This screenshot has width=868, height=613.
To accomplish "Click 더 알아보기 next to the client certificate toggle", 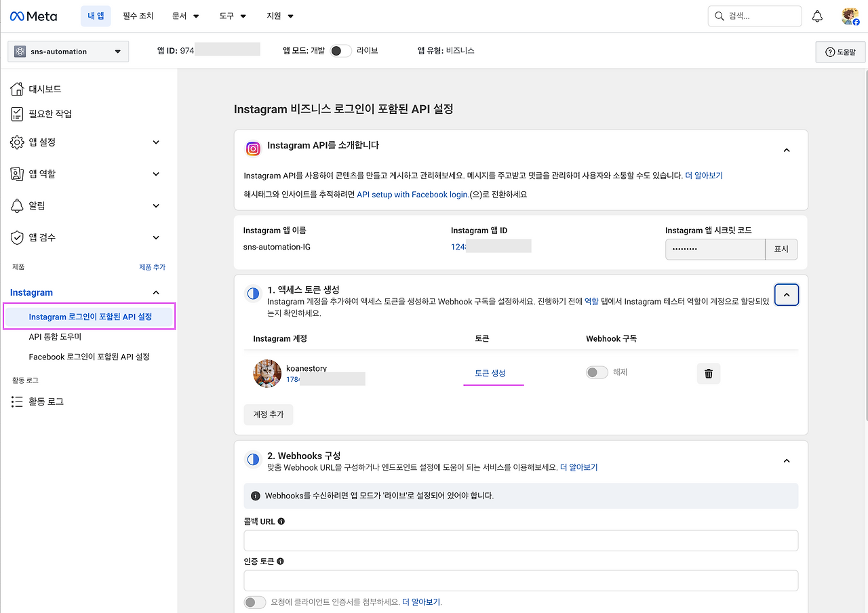I will (421, 602).
